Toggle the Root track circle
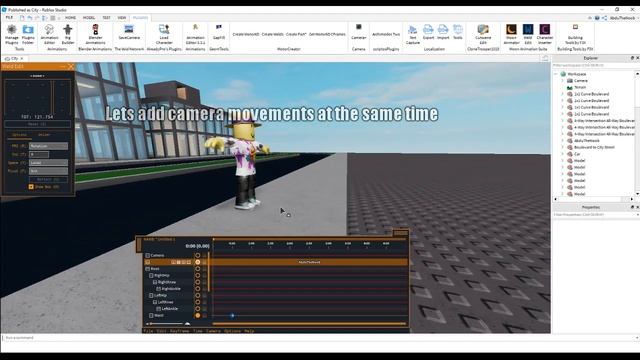Screen dimensions: 640x360 click(x=198, y=269)
